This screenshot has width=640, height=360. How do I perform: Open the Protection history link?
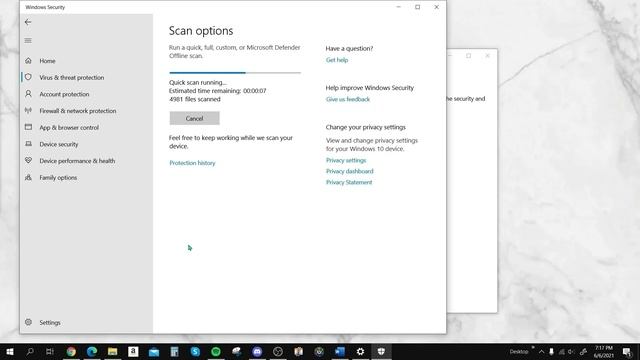click(x=192, y=163)
